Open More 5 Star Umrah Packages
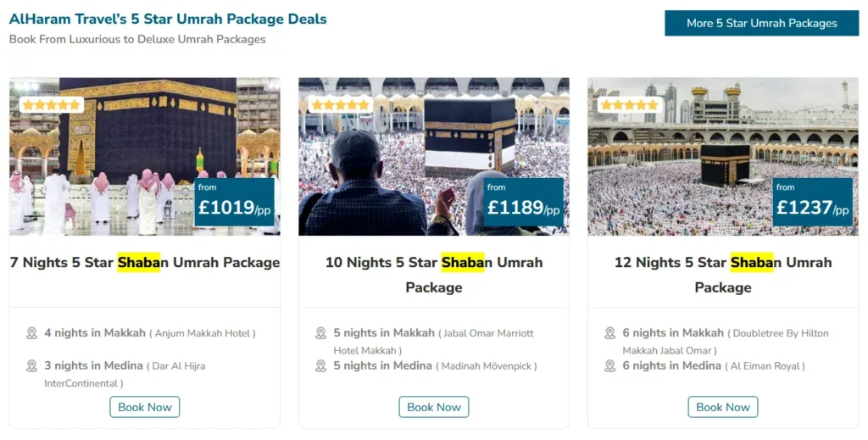The height and width of the screenshot is (440, 868). tap(761, 24)
